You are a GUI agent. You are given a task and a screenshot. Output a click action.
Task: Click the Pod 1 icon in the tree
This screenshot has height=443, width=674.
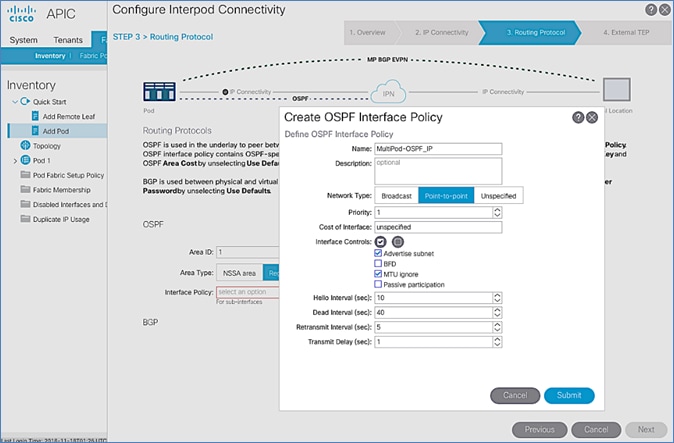click(25, 160)
